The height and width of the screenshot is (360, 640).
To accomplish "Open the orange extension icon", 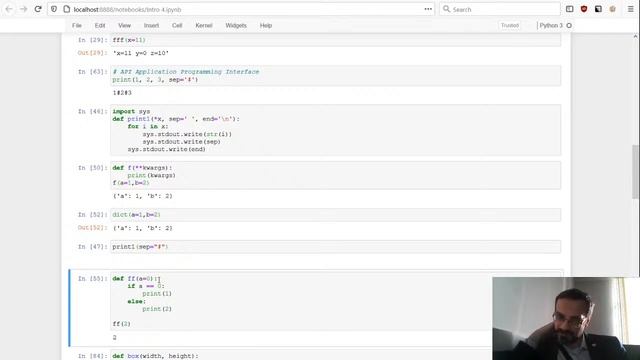I will click(x=612, y=9).
